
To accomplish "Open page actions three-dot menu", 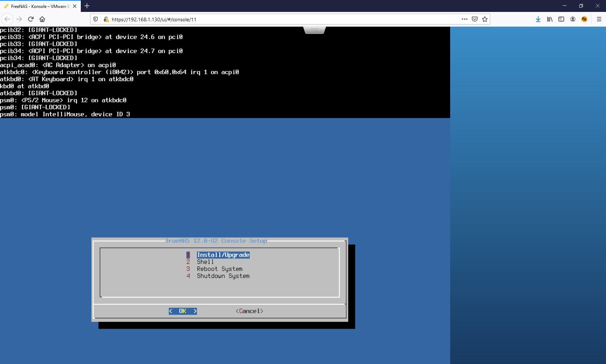I will [x=465, y=19].
